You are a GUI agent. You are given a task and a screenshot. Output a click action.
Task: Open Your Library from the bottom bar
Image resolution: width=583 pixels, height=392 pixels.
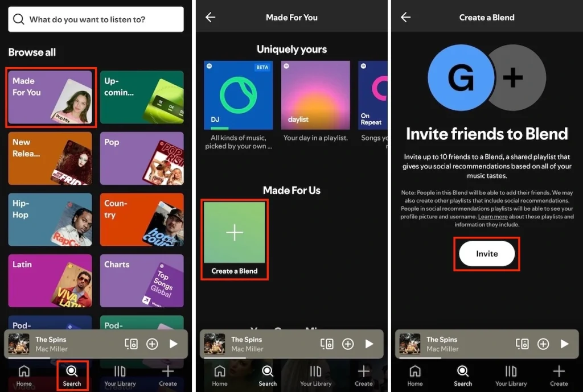coord(120,376)
